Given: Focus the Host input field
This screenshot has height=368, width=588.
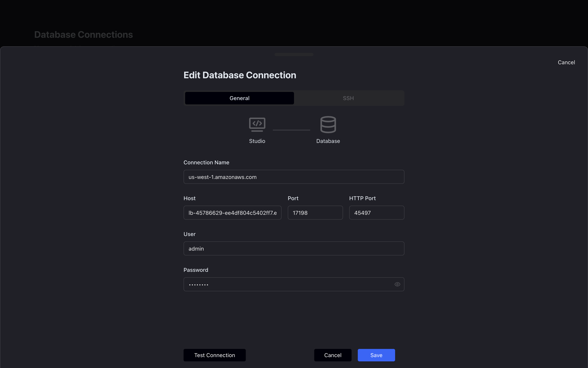Looking at the screenshot, I should pos(232,213).
